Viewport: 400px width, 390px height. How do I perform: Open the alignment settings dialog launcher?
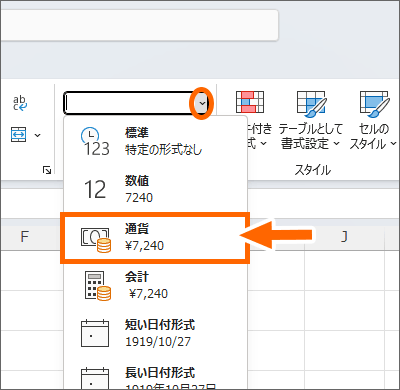pos(47,170)
